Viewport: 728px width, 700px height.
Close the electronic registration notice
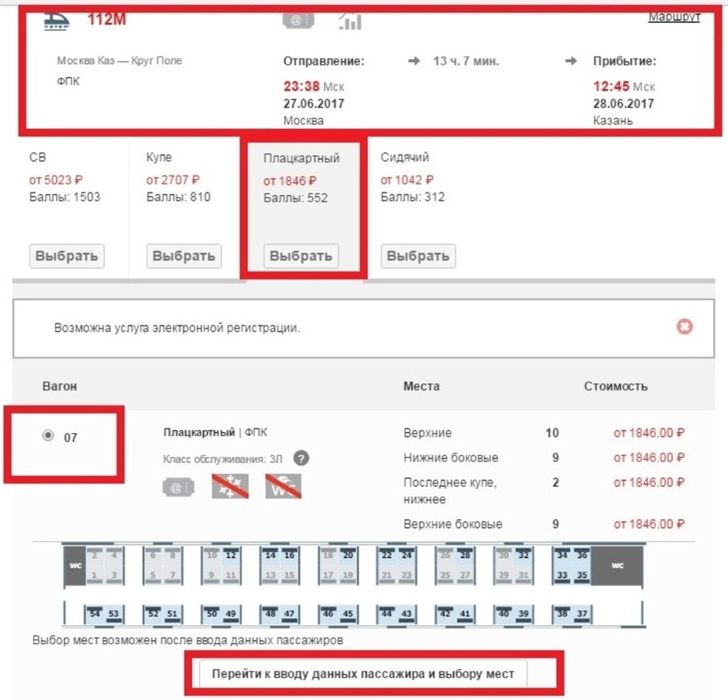click(x=684, y=326)
